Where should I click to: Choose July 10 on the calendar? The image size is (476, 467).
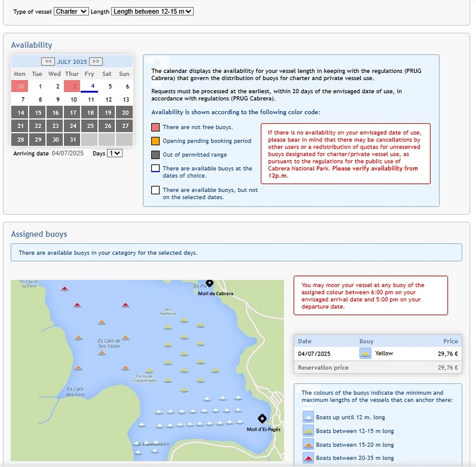click(x=73, y=100)
